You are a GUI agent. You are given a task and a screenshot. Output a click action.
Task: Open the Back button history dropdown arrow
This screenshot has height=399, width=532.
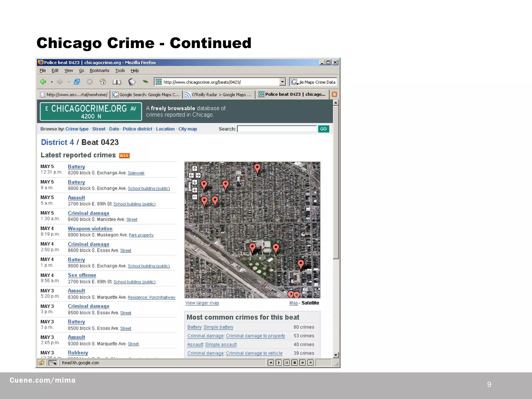[52, 82]
